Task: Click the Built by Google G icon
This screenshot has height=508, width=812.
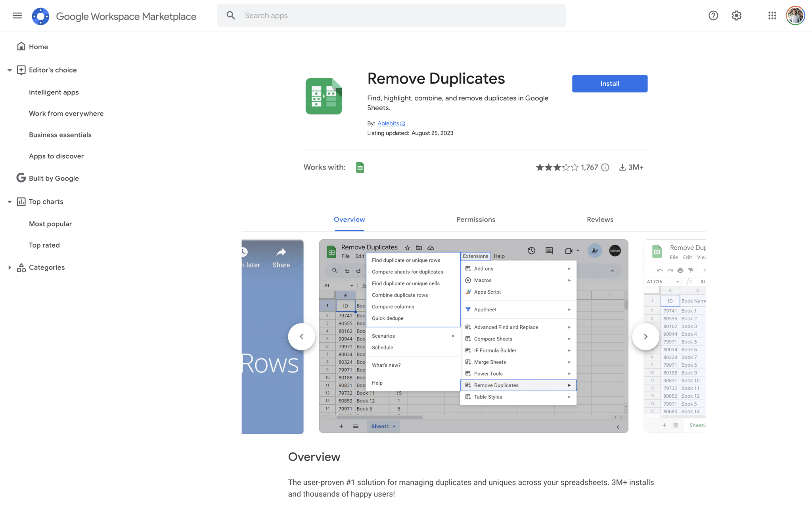Action: pyautogui.click(x=21, y=178)
